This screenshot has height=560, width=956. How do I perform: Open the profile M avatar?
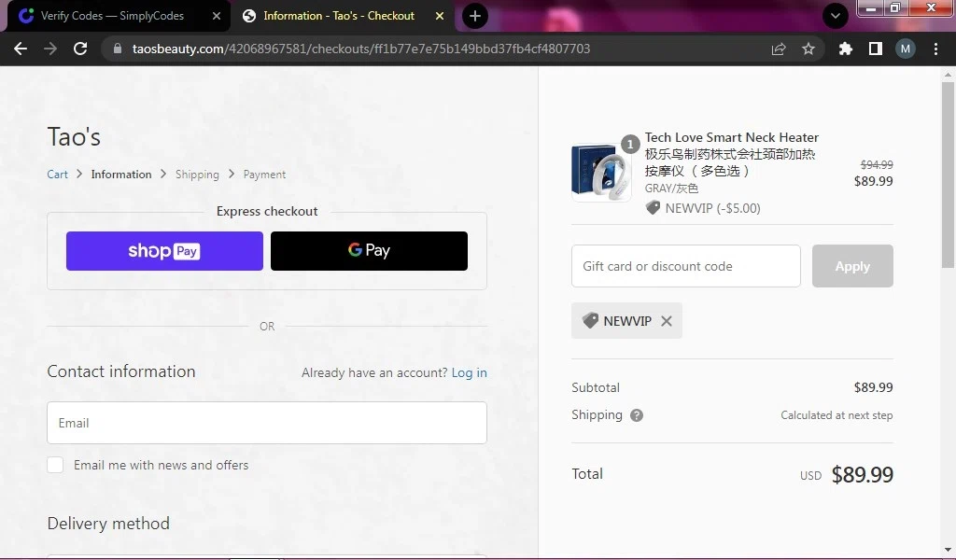[906, 49]
